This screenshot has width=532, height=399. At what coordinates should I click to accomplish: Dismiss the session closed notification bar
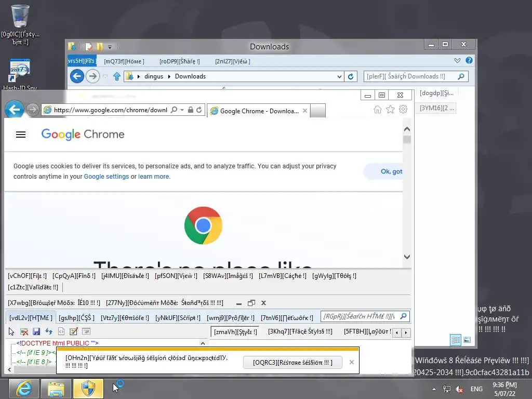click(x=352, y=362)
